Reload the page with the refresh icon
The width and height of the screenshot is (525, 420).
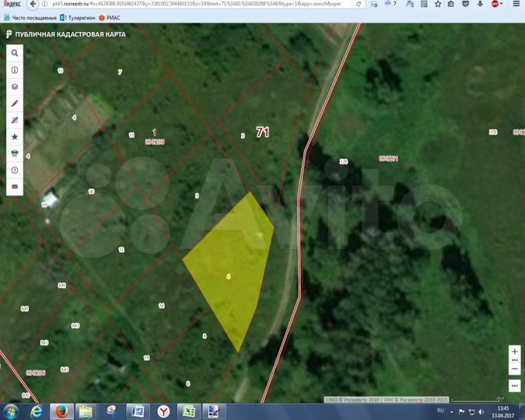tap(359, 4)
